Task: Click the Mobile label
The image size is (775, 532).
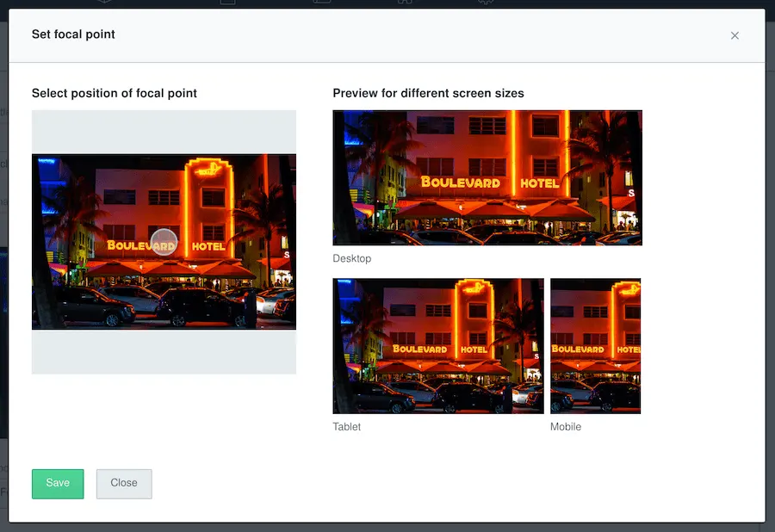Action: 566,427
